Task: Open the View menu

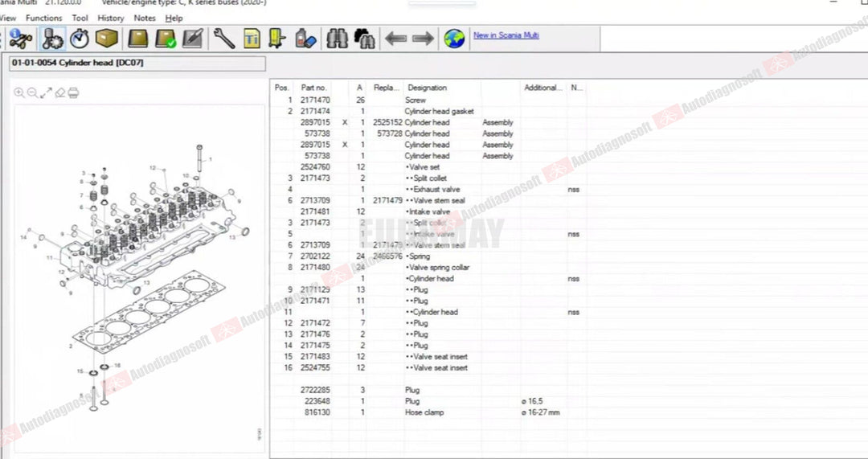Action: pyautogui.click(x=8, y=18)
